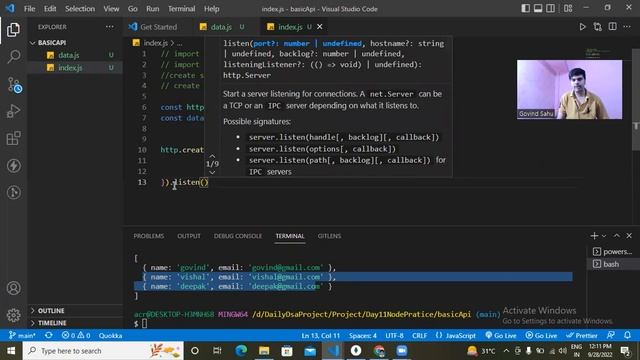Open errors and warnings count in status bar
Screen dimensions: 640x360
tap(76, 336)
